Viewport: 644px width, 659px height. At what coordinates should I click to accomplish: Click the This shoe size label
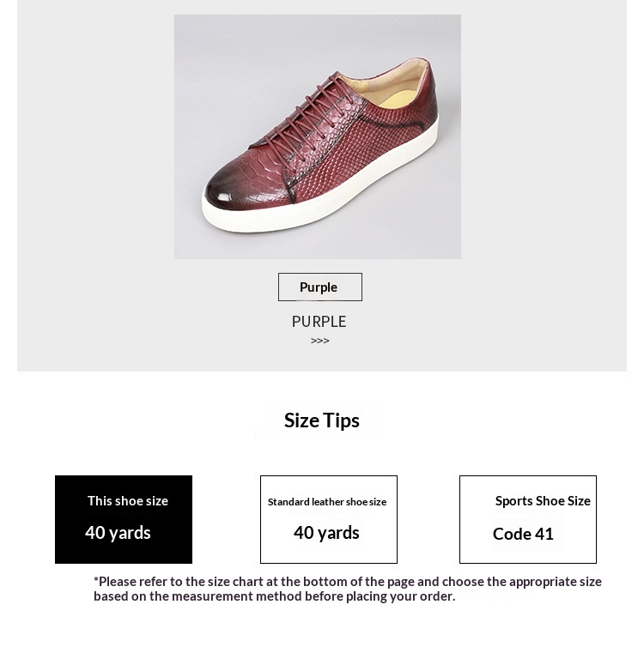(x=128, y=500)
